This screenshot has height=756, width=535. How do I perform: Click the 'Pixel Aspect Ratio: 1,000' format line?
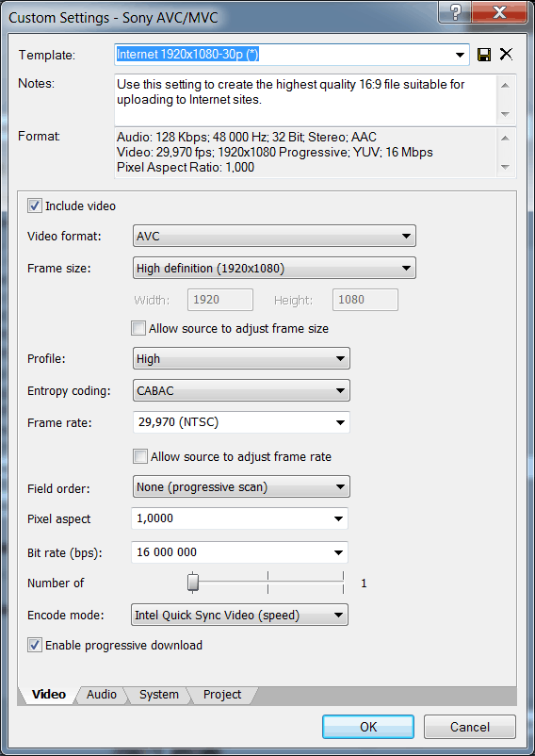(186, 167)
